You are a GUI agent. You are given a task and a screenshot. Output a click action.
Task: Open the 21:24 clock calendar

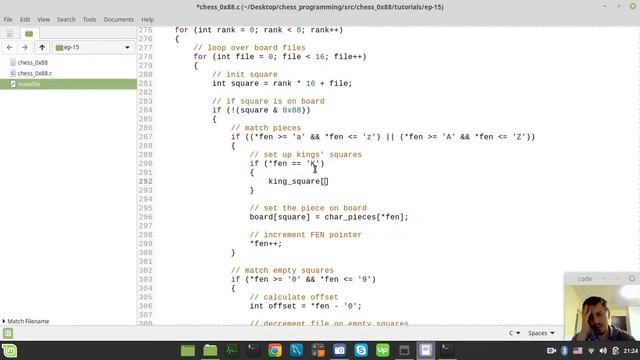pyautogui.click(x=631, y=351)
